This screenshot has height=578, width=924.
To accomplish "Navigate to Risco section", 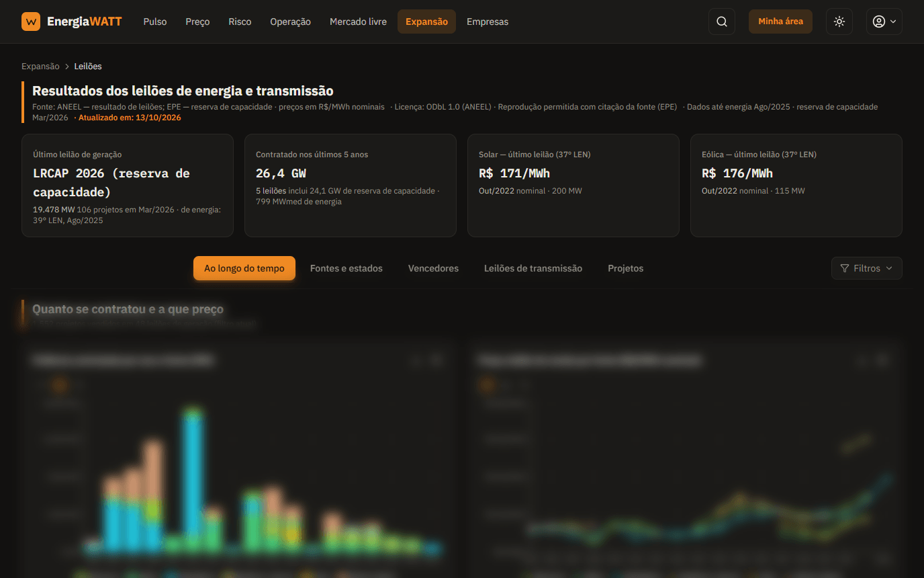I will pyautogui.click(x=240, y=22).
